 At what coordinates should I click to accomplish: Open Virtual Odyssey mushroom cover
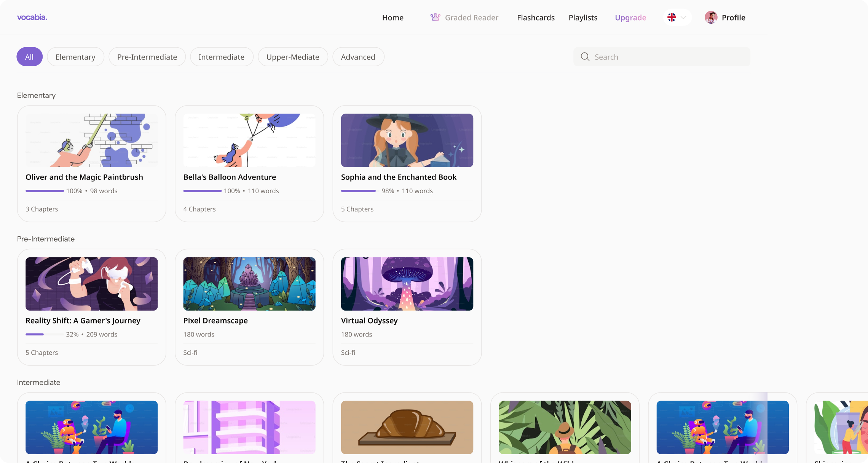(407, 284)
